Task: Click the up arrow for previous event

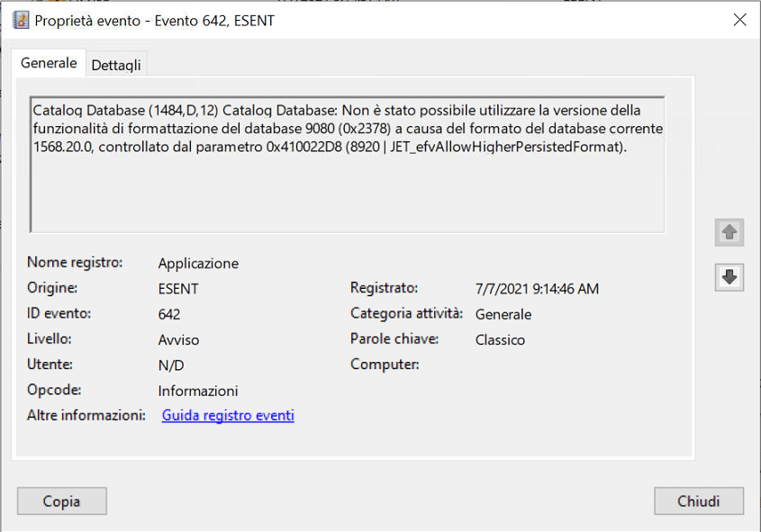Action: tap(729, 232)
